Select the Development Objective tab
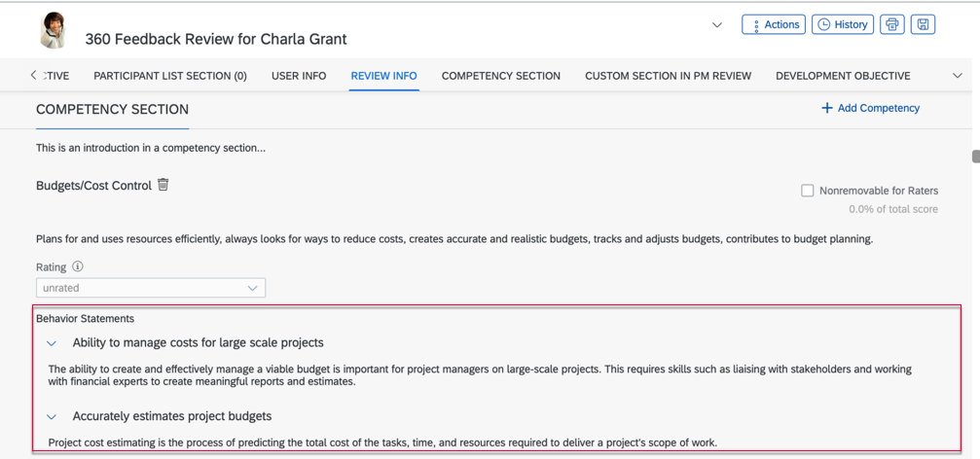 [x=843, y=76]
